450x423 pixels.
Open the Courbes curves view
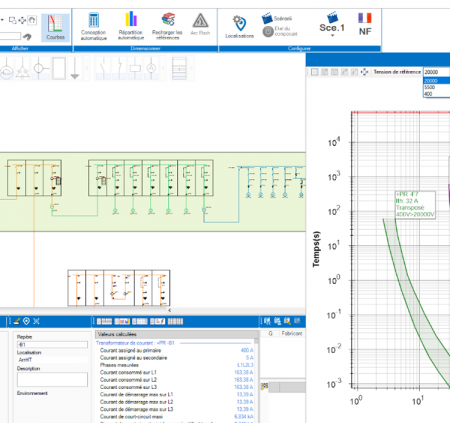coord(55,28)
